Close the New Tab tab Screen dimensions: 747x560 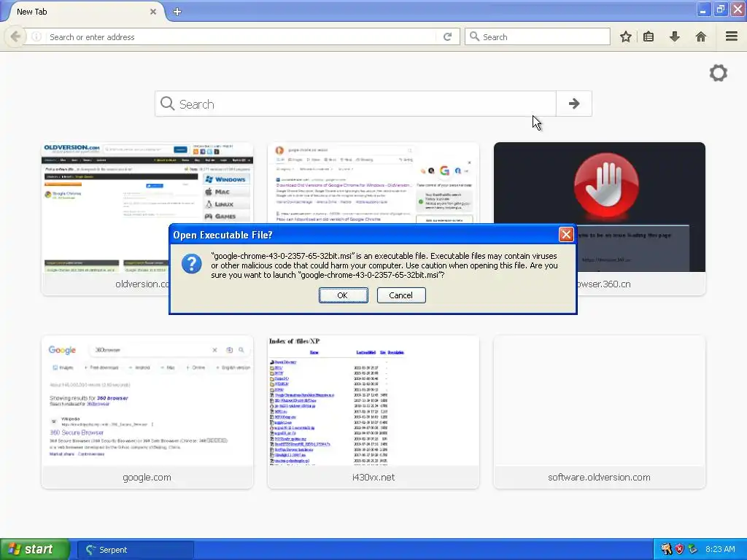(x=153, y=12)
